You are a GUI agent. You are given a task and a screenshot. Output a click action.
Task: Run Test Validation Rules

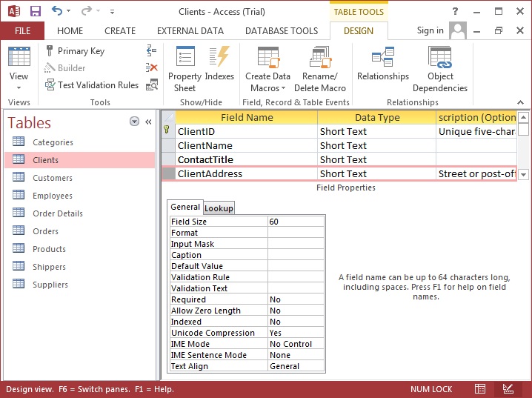tap(92, 84)
